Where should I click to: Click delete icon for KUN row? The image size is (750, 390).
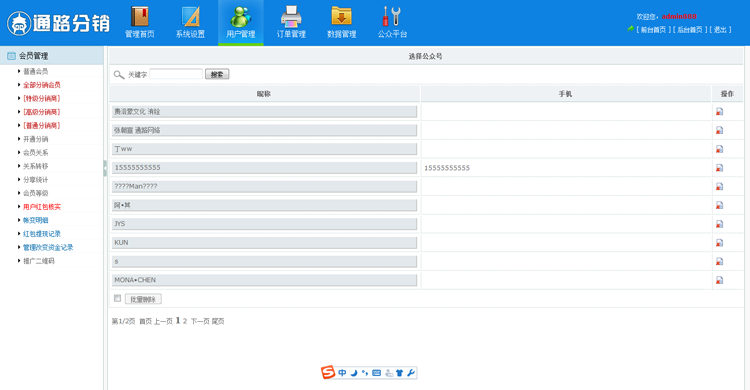(x=719, y=243)
